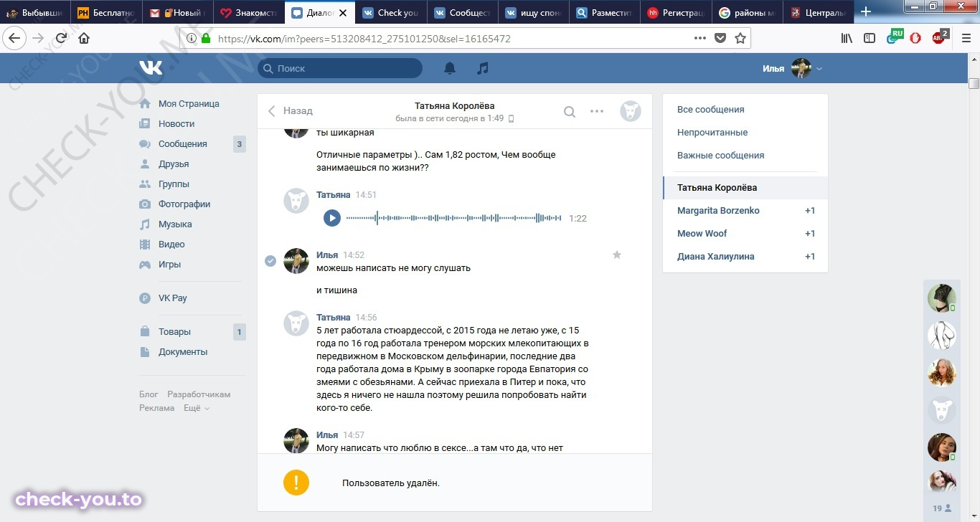Search in this conversation magnifier icon
Screen dimensions: 980x522
pos(569,111)
